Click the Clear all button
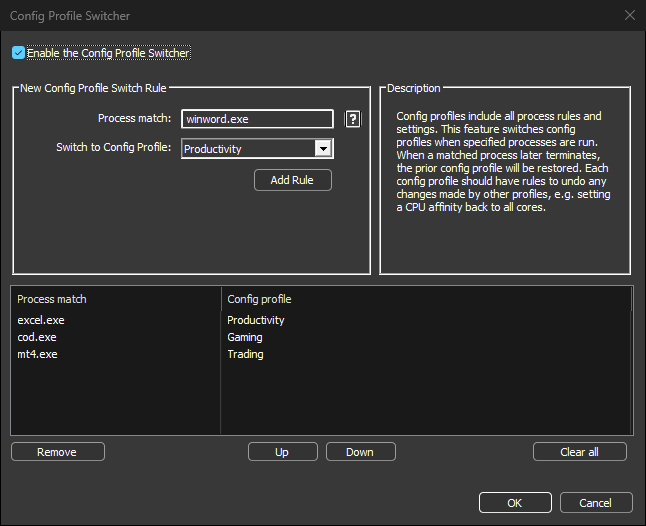This screenshot has width=646, height=526. pos(580,452)
